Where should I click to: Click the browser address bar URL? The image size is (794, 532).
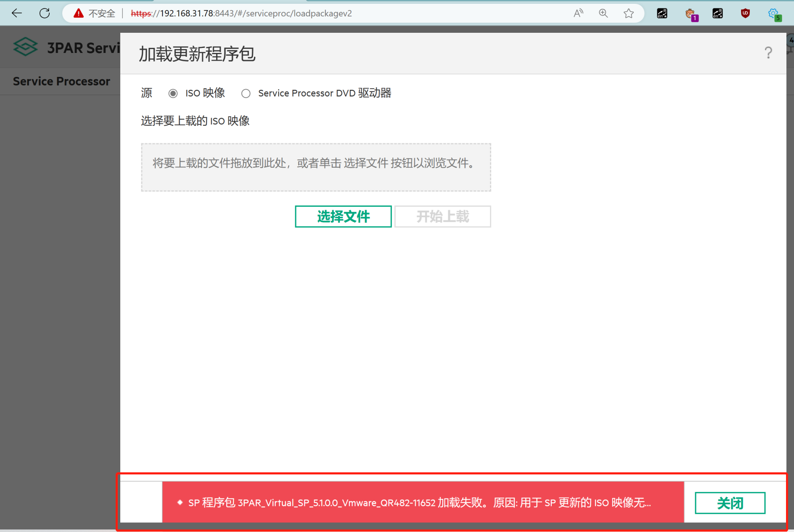[241, 13]
